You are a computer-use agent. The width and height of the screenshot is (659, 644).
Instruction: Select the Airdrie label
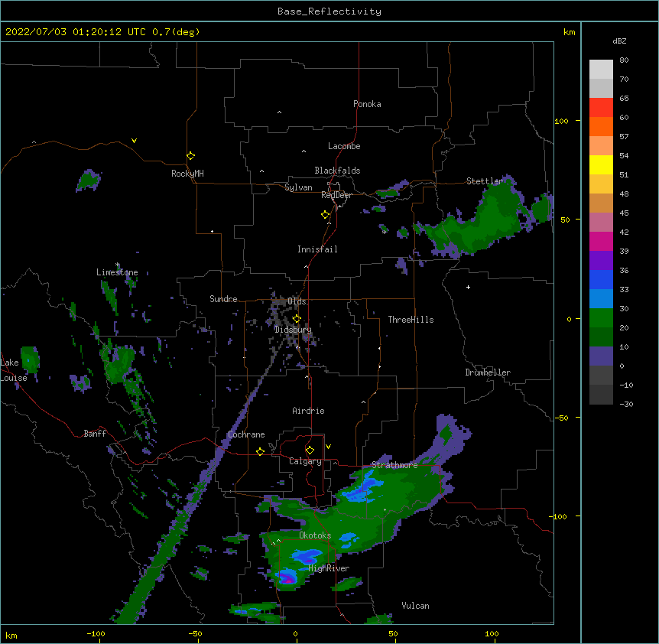309,411
